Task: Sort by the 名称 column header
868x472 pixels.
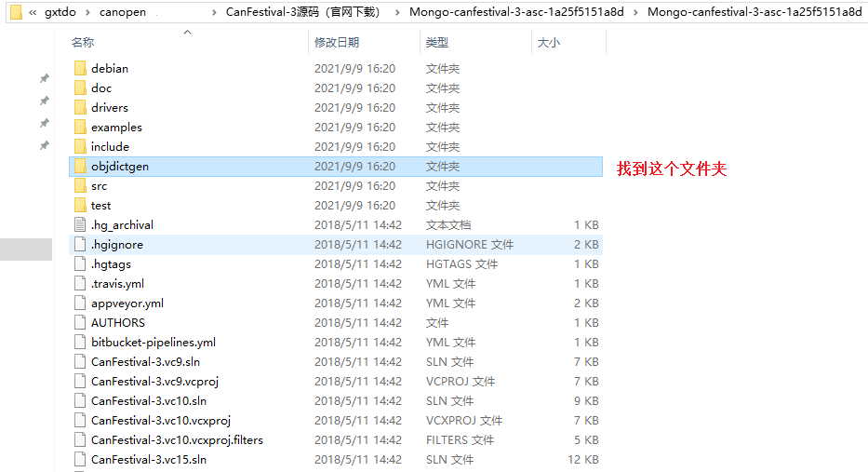Action: coord(83,42)
